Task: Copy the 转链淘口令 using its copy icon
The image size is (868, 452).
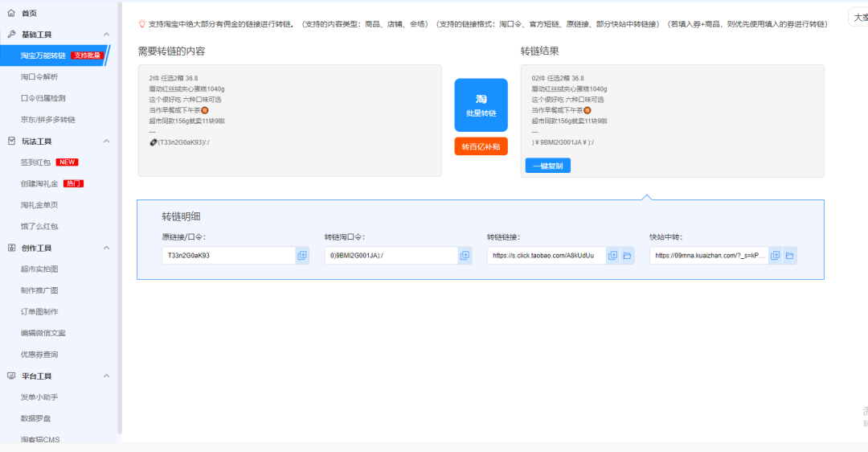Action: coord(465,256)
